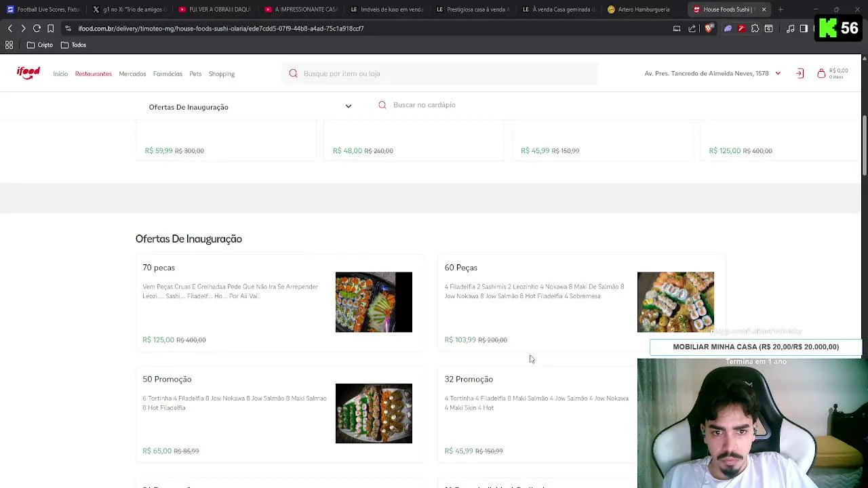This screenshot has width=868, height=488.
Task: Click the R$ 125,00 price under 70 peças
Action: click(158, 340)
